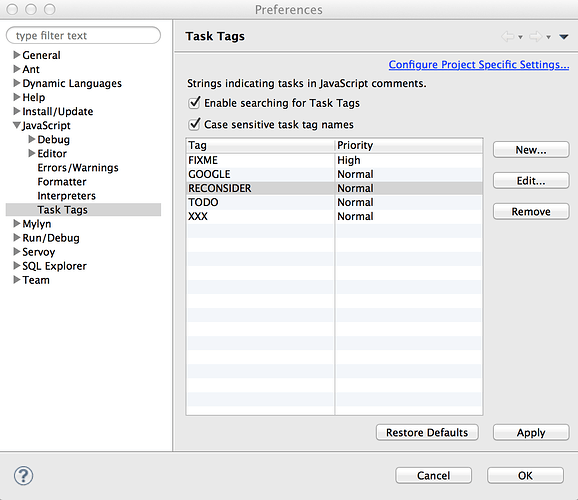Expand the Debug node under JavaScript
This screenshot has height=500, width=578.
tap(32, 139)
